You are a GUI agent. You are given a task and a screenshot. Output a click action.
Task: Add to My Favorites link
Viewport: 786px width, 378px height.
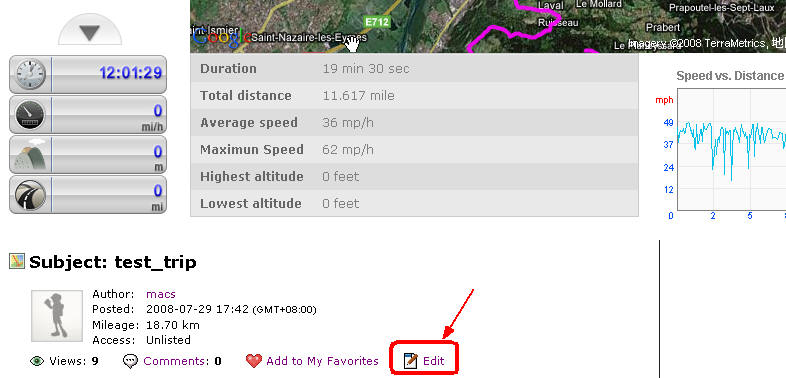tap(322, 361)
